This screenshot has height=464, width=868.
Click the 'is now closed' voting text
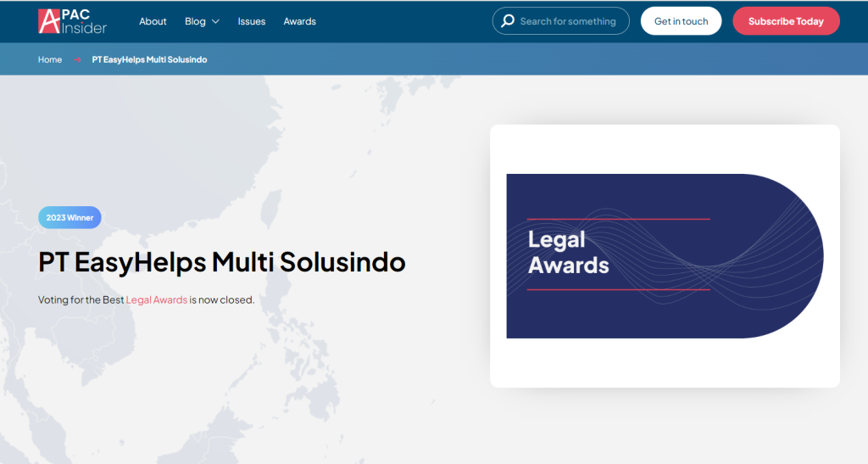tap(222, 299)
